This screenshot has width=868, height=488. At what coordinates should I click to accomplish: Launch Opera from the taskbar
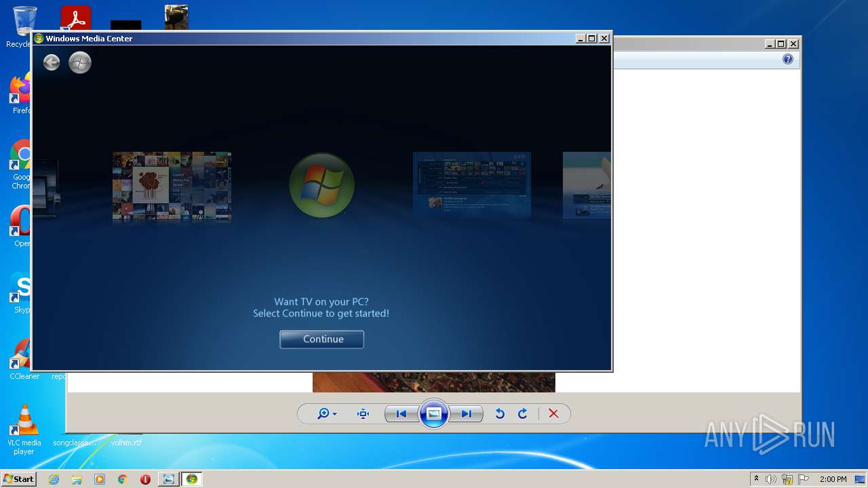coord(145,479)
